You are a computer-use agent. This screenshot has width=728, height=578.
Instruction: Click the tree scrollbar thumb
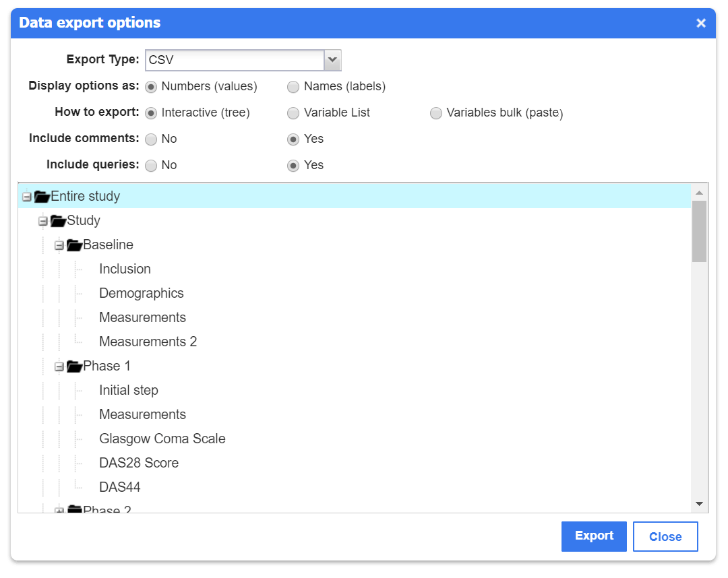pos(699,232)
